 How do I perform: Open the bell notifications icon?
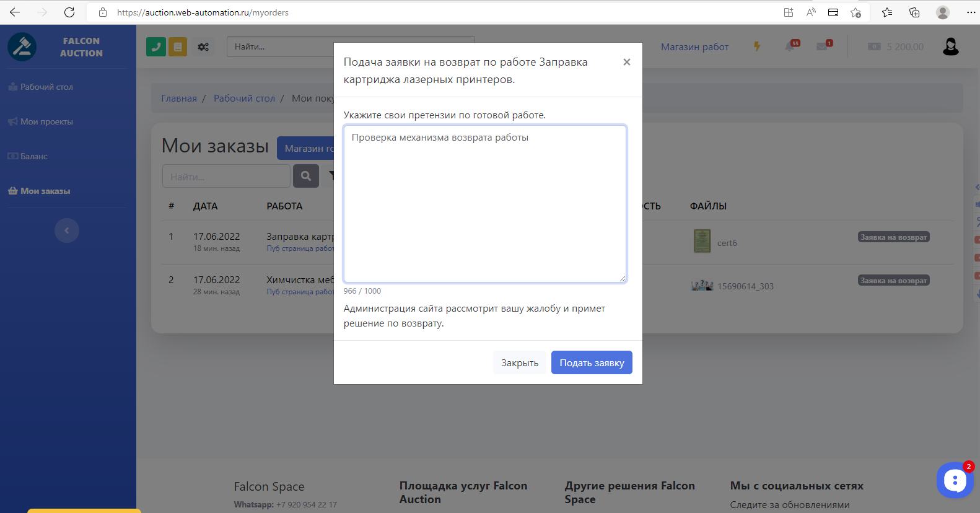point(791,46)
